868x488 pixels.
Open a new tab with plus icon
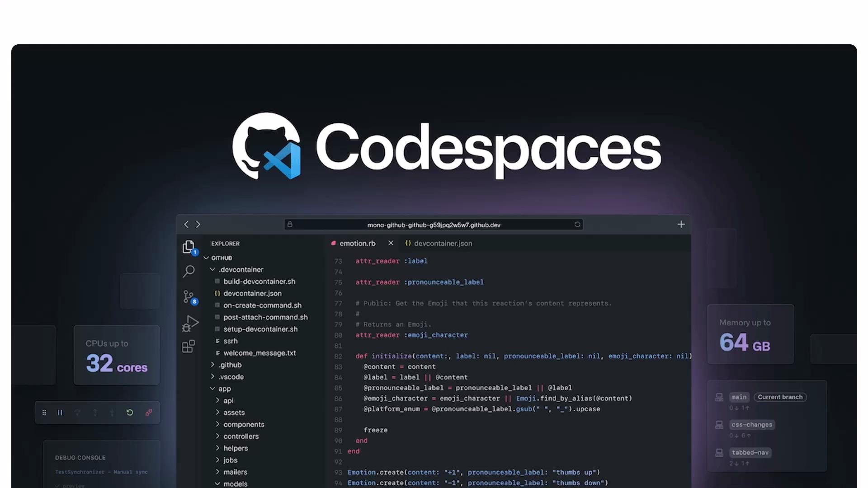click(x=681, y=224)
